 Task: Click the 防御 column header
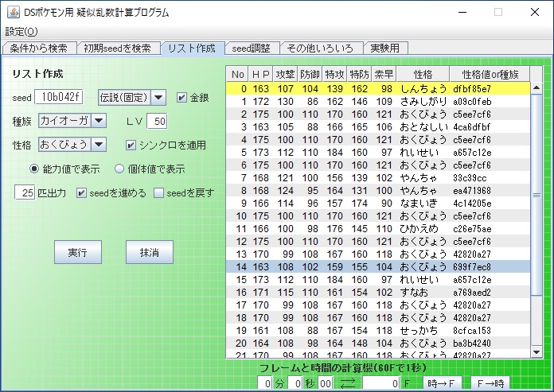[x=310, y=75]
